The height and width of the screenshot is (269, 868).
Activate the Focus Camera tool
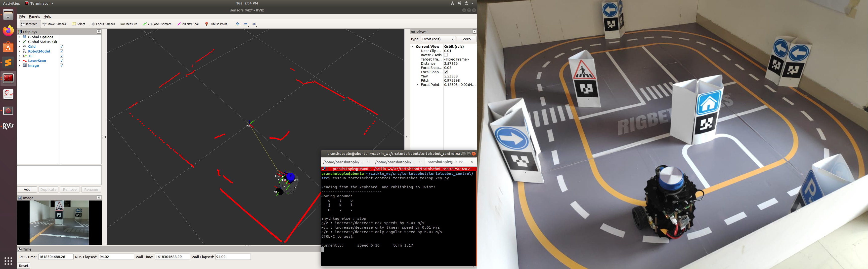tap(103, 24)
